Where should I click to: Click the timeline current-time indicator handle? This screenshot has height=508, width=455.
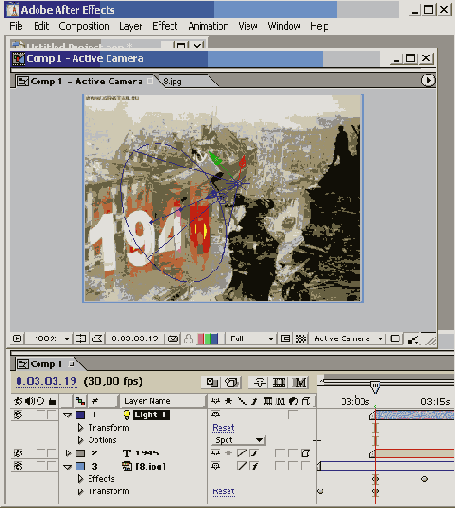point(375,387)
